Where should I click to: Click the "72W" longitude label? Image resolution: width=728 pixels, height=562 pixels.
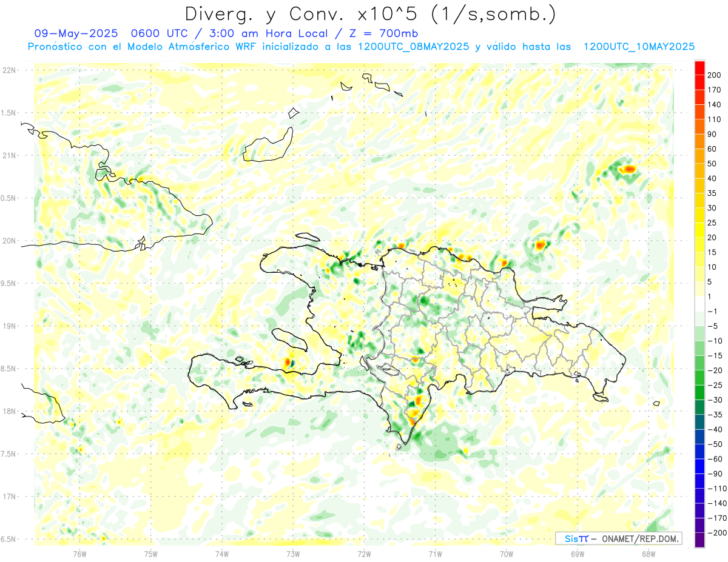364,554
